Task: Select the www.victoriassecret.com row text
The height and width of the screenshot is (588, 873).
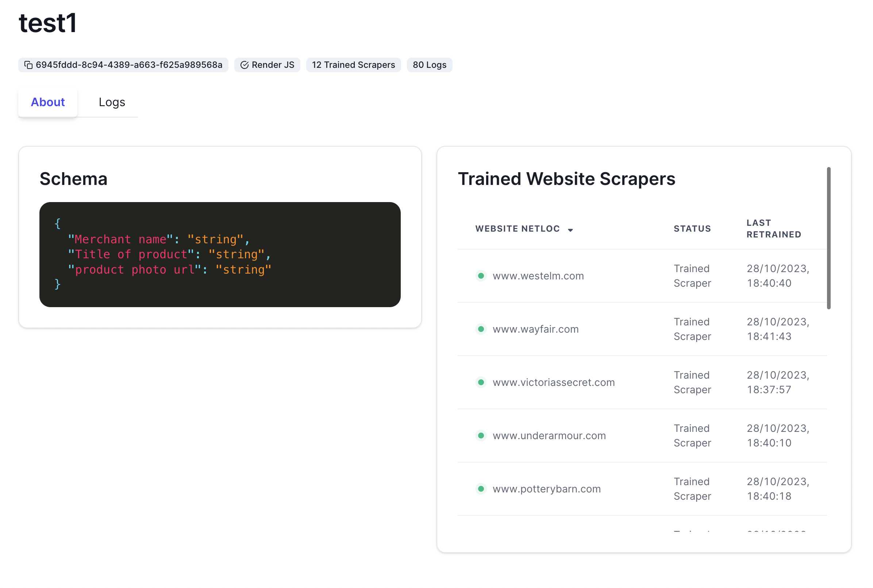Action: [x=553, y=383]
